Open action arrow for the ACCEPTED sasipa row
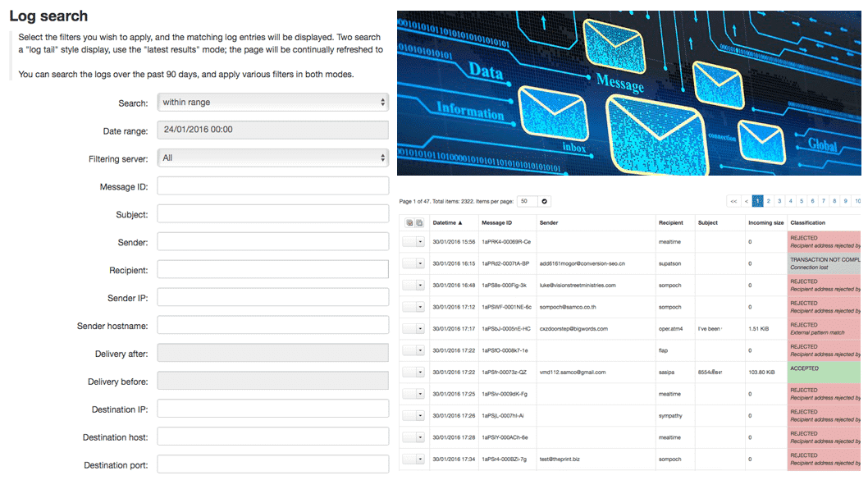This screenshot has height=480, width=868. 420,372
